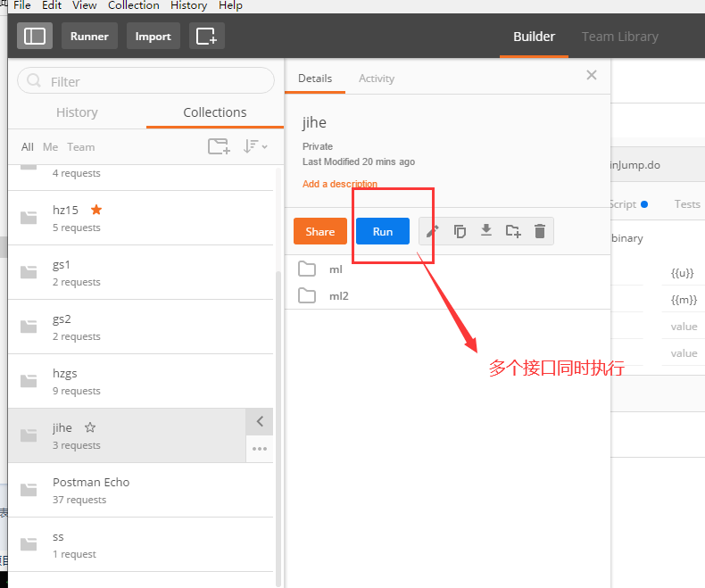Delete the jihe collection using the trash icon

click(540, 231)
